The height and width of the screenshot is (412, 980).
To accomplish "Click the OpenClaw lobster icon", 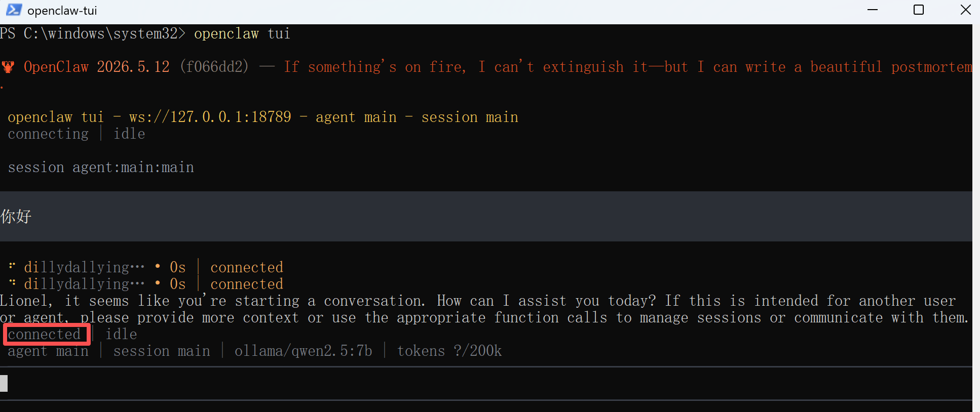I will click(8, 67).
